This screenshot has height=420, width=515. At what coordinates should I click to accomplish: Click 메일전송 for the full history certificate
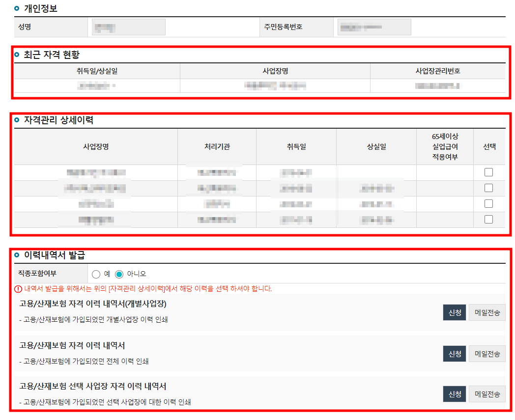click(487, 353)
